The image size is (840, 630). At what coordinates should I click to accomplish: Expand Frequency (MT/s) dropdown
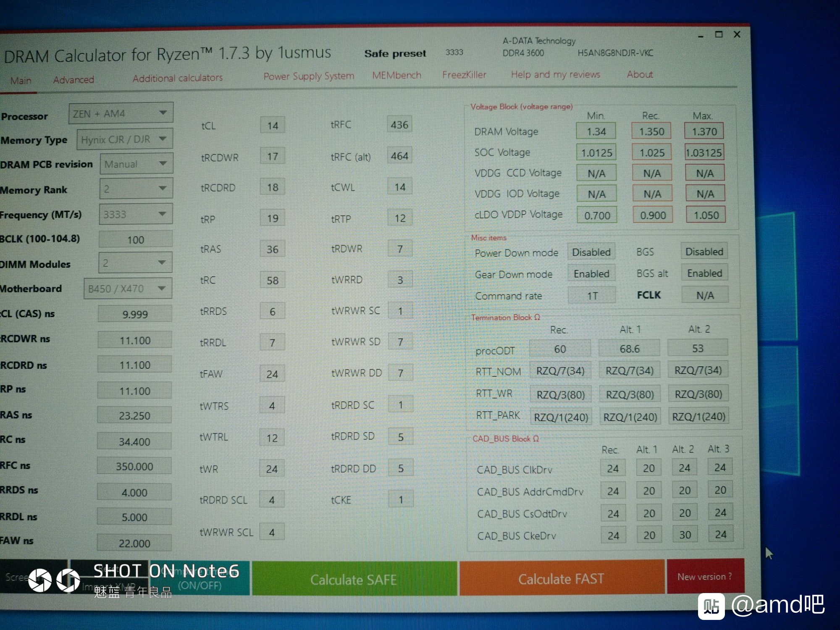click(136, 214)
